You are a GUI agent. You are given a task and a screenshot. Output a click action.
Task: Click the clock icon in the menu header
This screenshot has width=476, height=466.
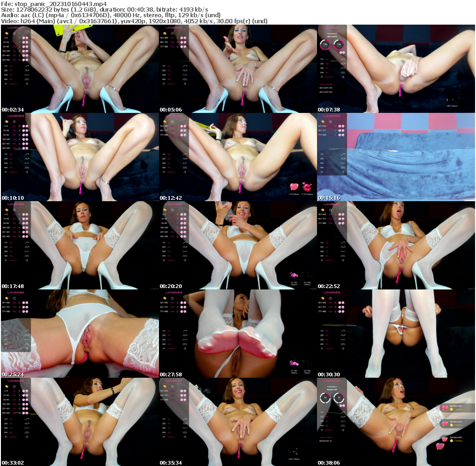(14, 33)
